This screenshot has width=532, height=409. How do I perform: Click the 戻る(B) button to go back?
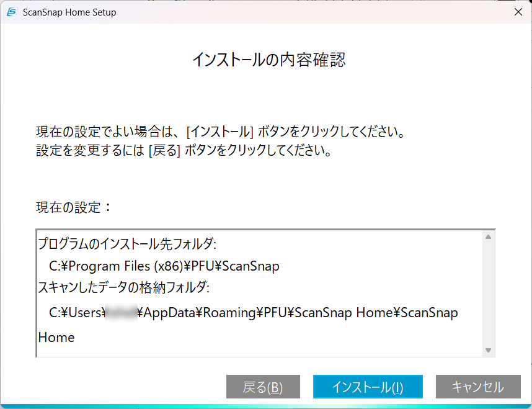click(x=263, y=386)
